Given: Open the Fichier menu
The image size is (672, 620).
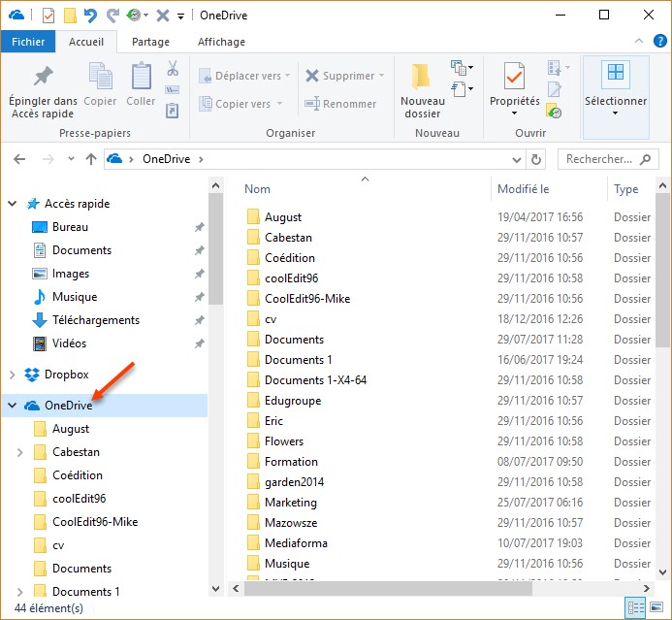Looking at the screenshot, I should (x=28, y=42).
